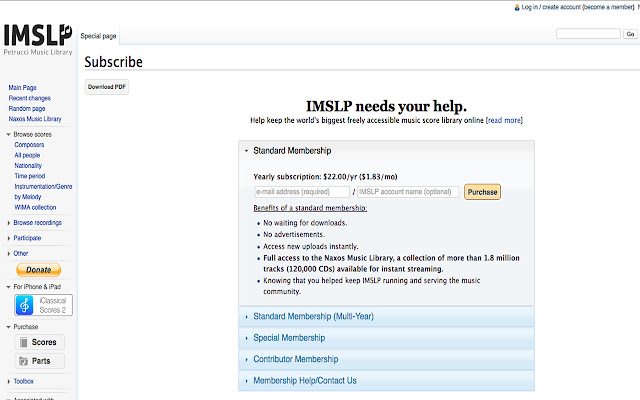Open the Recent changes link
This screenshot has width=640, height=400.
coord(29,98)
